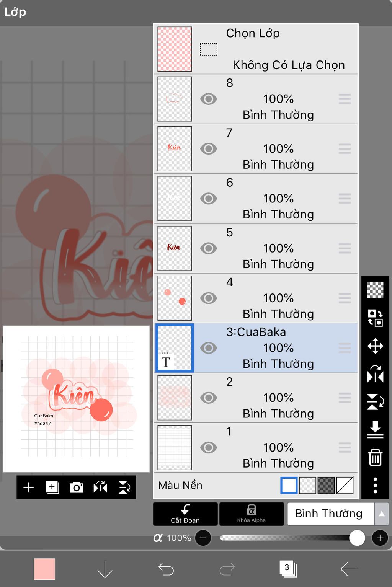This screenshot has width=392, height=587.
Task: Open the three-dot more options menu
Action: click(x=375, y=485)
